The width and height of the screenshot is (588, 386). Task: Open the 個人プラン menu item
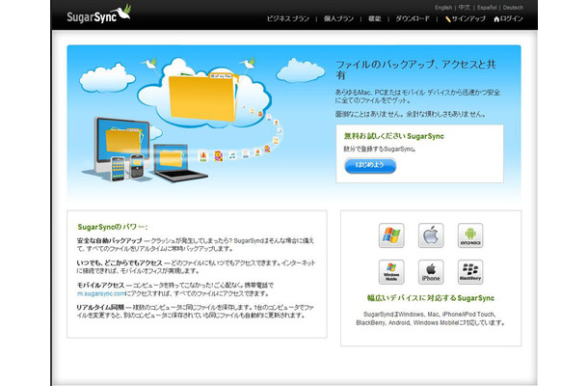338,18
